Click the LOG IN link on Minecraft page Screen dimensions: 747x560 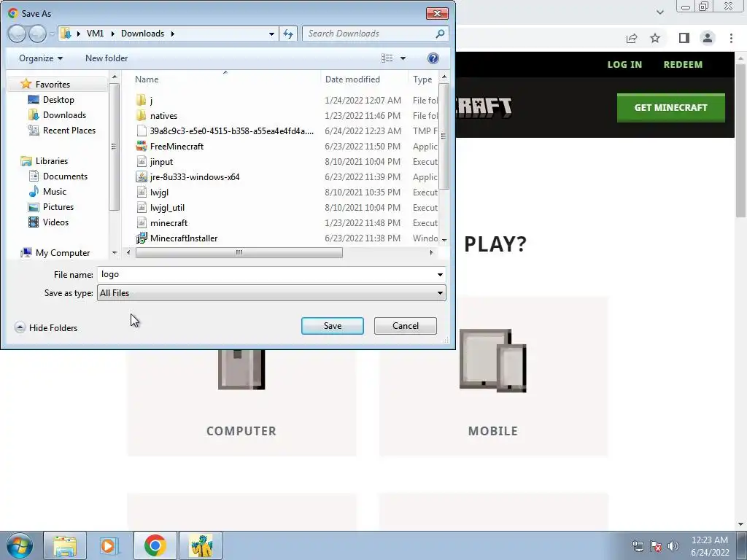point(624,64)
